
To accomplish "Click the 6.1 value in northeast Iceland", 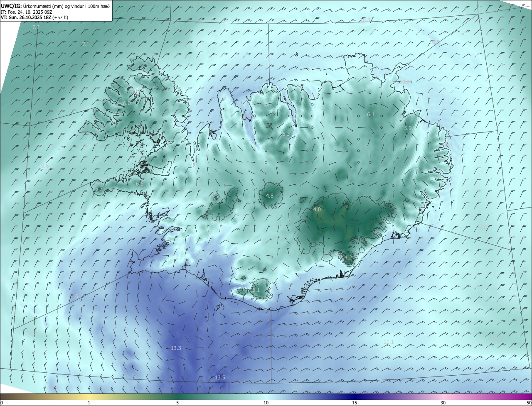I will point(371,114).
